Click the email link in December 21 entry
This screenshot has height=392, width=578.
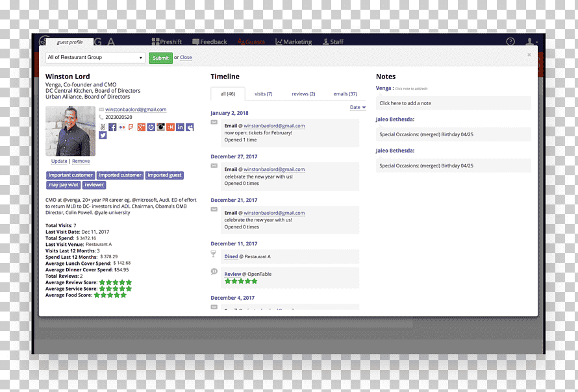coord(274,213)
